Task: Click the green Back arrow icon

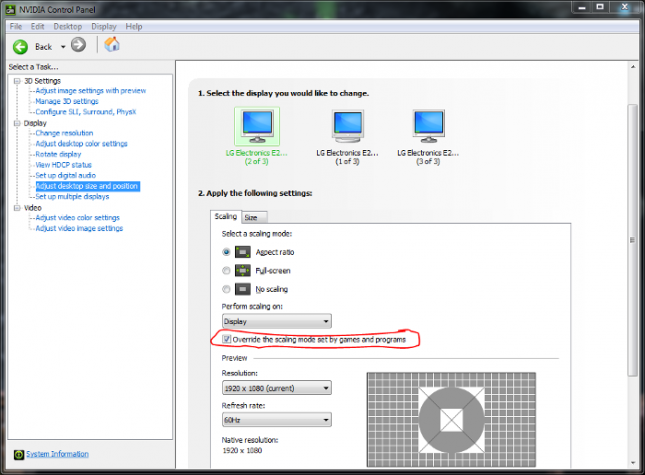Action: coord(20,46)
